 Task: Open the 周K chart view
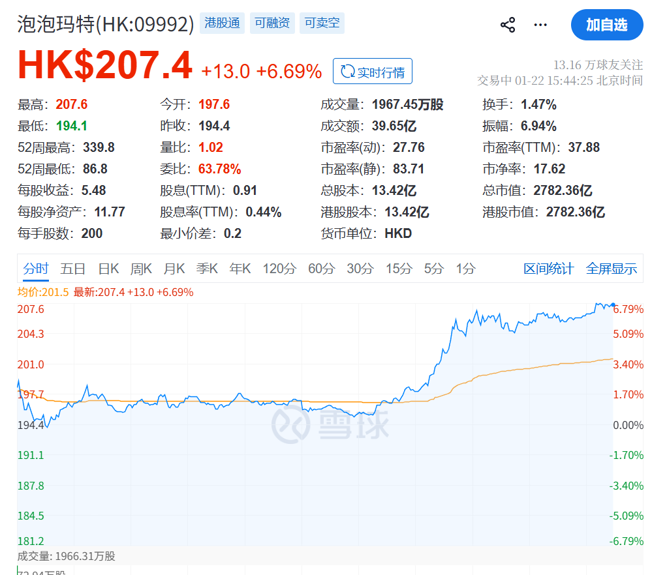[141, 268]
